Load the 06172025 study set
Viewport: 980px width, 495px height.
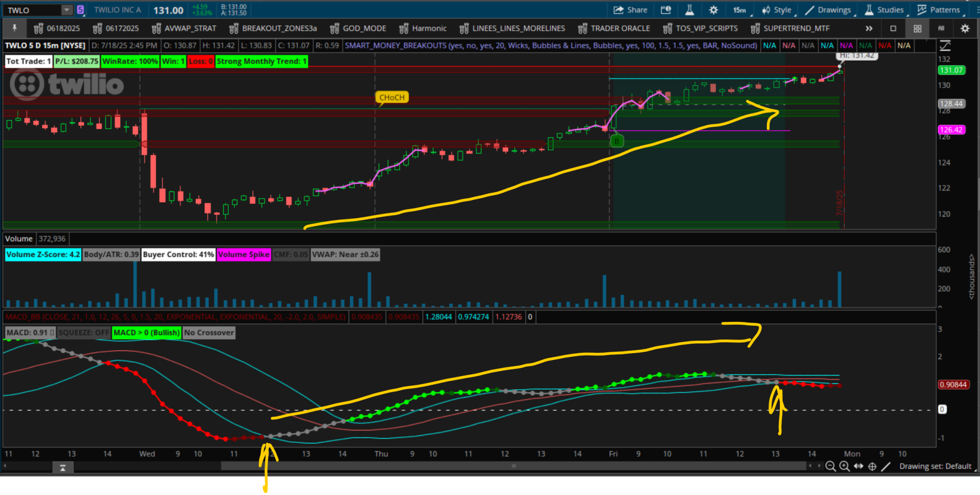(116, 28)
